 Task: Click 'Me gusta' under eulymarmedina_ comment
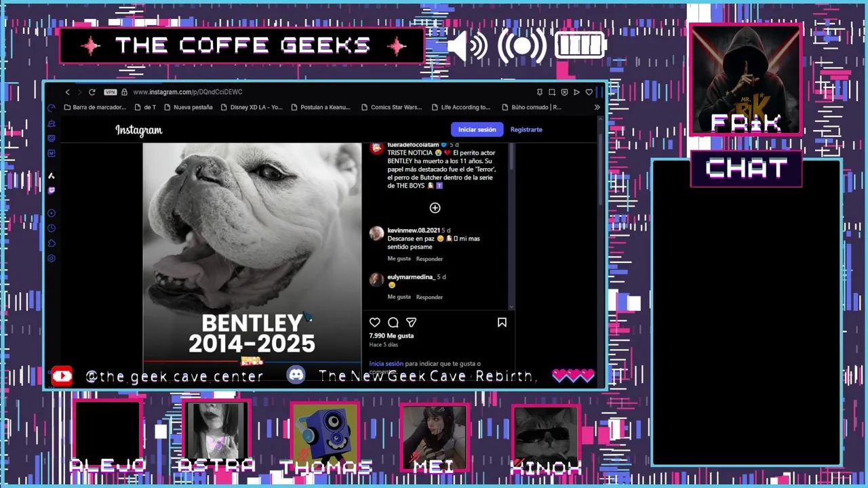pyautogui.click(x=399, y=297)
